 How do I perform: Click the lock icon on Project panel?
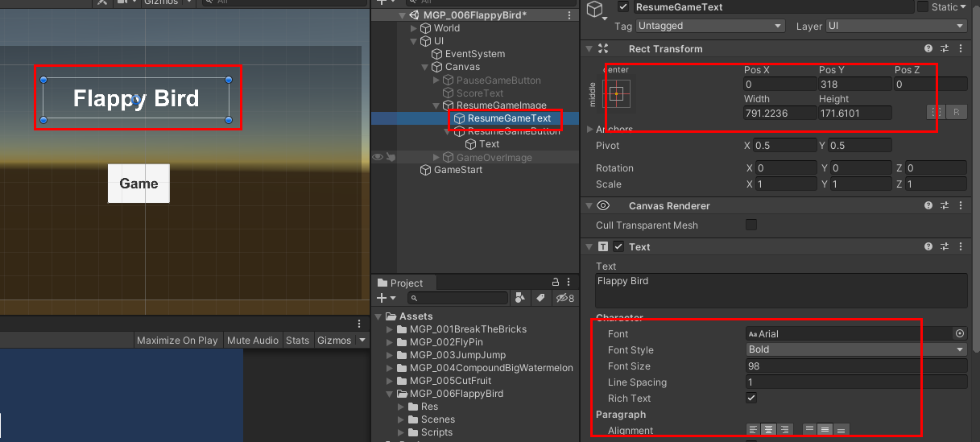(x=555, y=283)
